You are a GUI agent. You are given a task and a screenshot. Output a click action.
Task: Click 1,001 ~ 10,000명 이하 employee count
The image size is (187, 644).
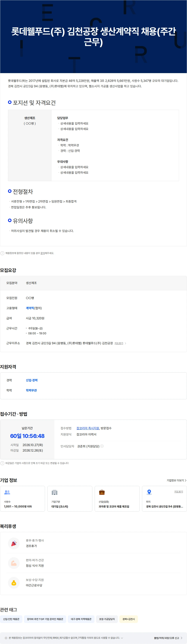(x=18, y=507)
